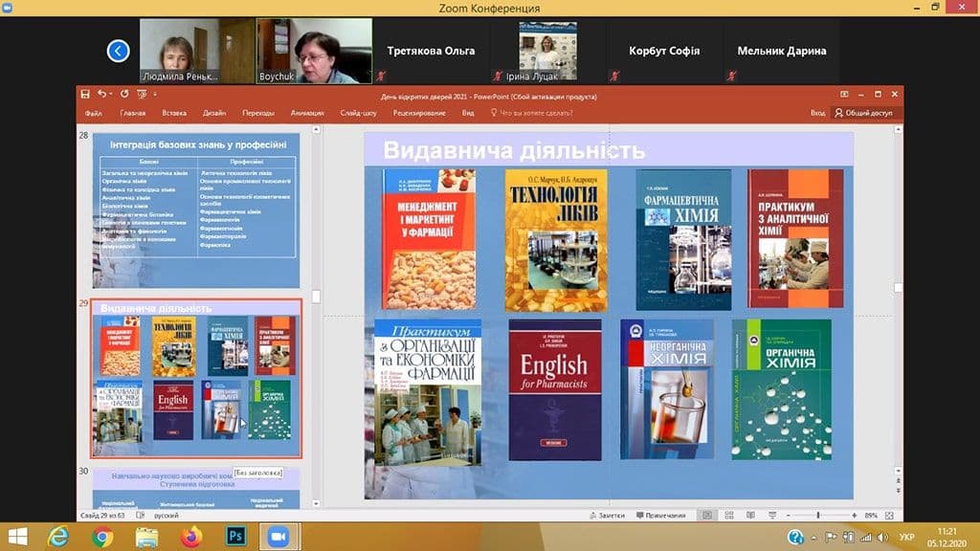Open the Дизайн ribbon tab

214,113
